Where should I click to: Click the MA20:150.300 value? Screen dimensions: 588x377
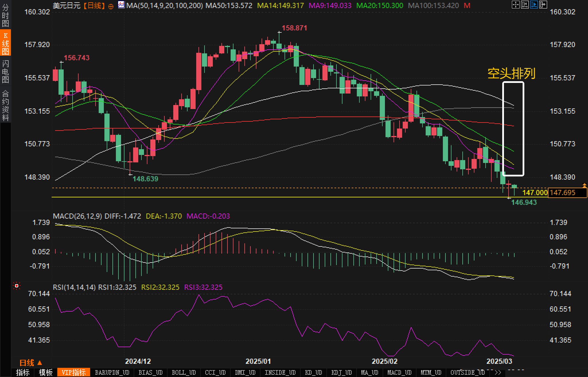(x=380, y=5)
